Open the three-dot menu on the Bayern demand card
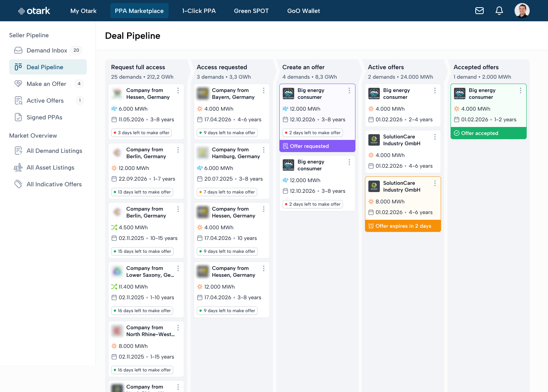548x392 pixels. tap(263, 90)
